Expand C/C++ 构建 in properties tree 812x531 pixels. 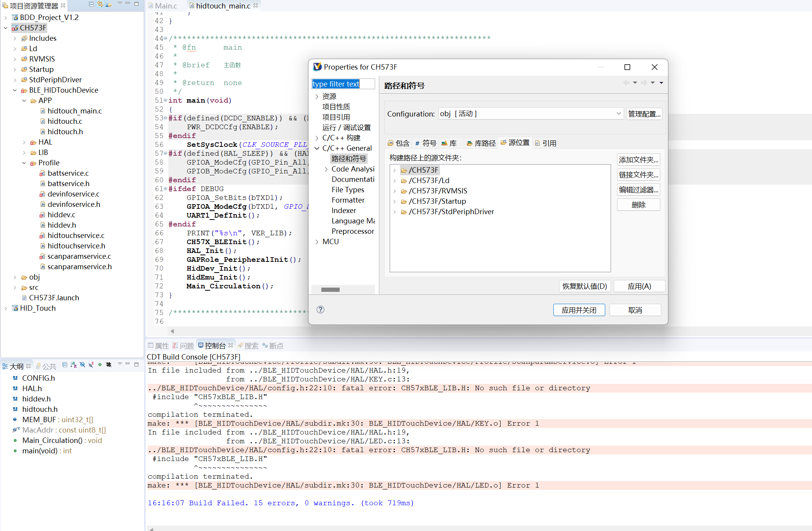point(317,138)
